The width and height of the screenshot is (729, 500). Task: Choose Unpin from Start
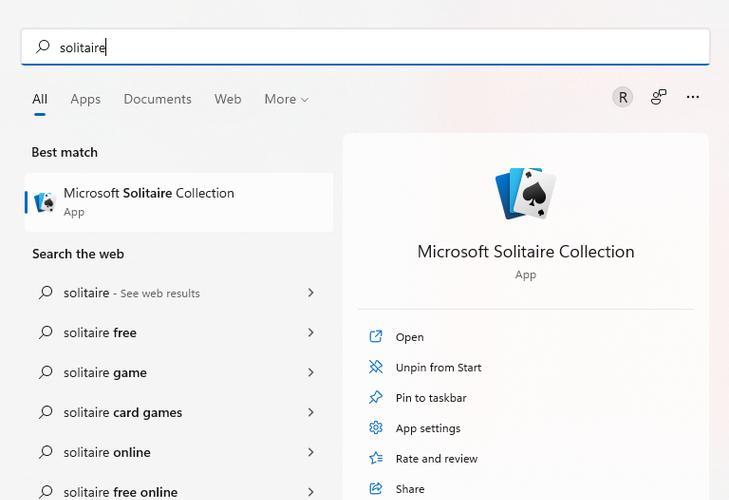pyautogui.click(x=438, y=367)
